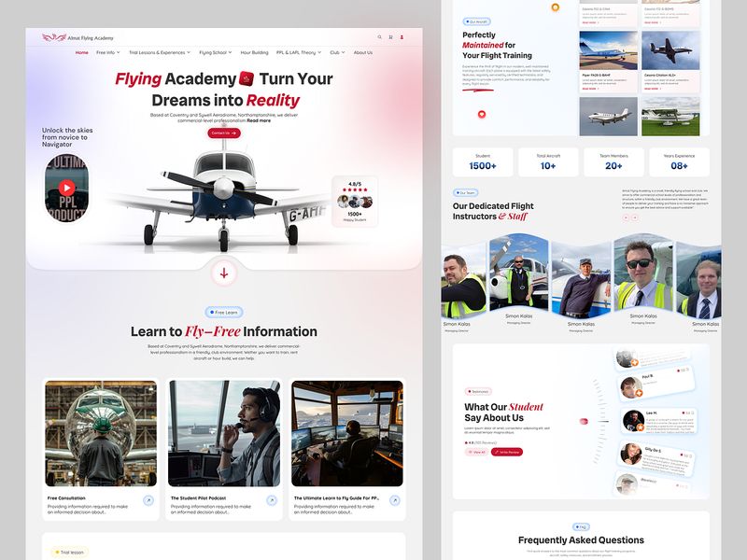Select Lee M. testimonial card
This screenshot has height=560, width=747.
[659, 421]
